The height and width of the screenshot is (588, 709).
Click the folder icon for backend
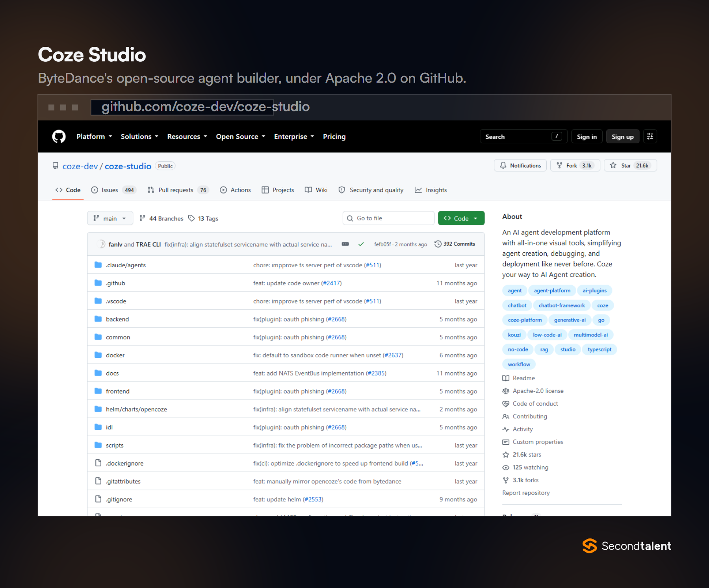pyautogui.click(x=98, y=319)
